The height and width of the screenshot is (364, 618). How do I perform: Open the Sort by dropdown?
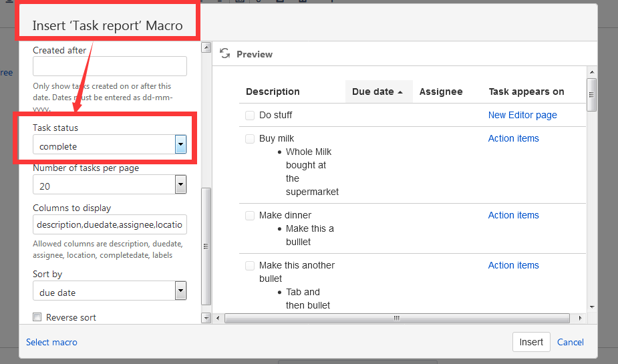coord(180,291)
